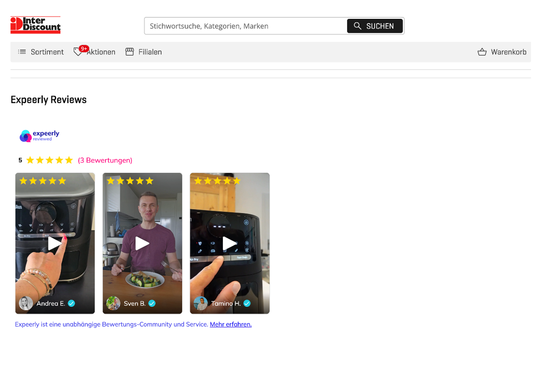This screenshot has width=549, height=392.
Task: Click the name Sven B.
Action: tap(135, 303)
